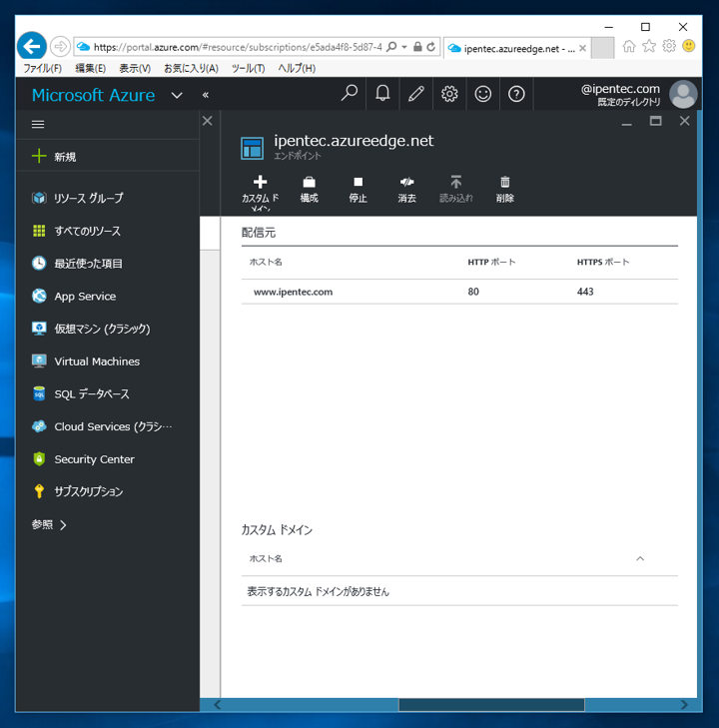
Task: Click the browser forward arrow button
Action: click(x=60, y=46)
